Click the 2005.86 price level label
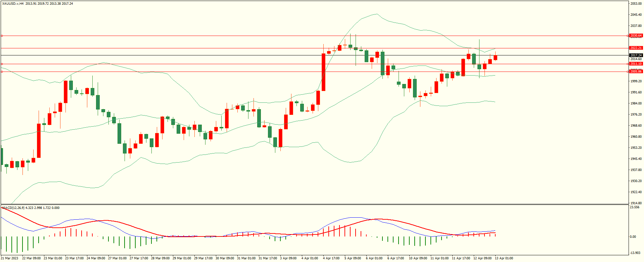Screen dimensions: 644x262 [636, 72]
